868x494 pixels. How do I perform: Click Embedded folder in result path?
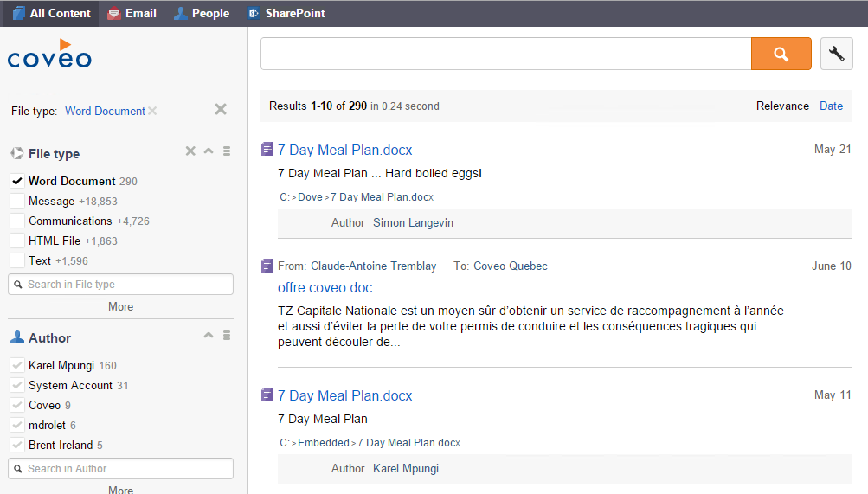(x=324, y=443)
